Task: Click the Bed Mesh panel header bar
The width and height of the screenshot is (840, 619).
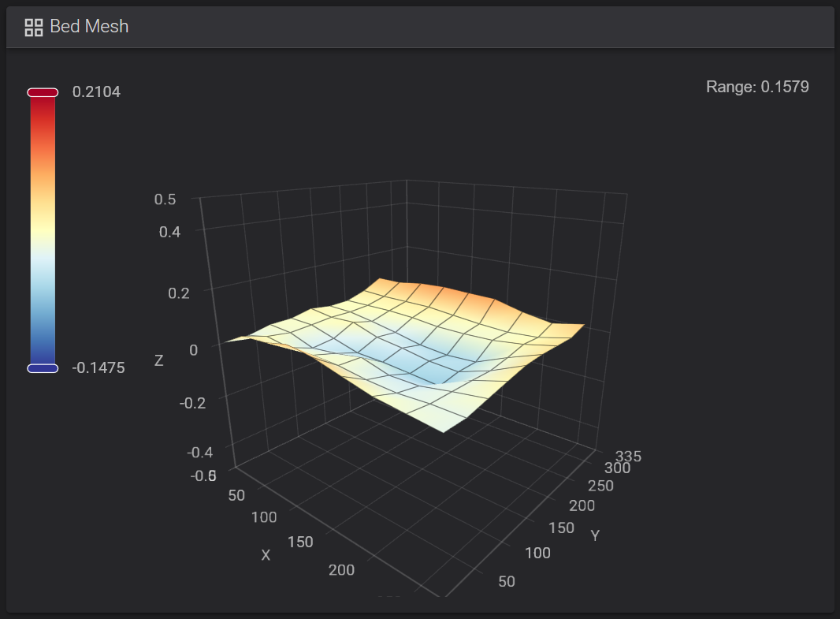Action: (x=421, y=27)
